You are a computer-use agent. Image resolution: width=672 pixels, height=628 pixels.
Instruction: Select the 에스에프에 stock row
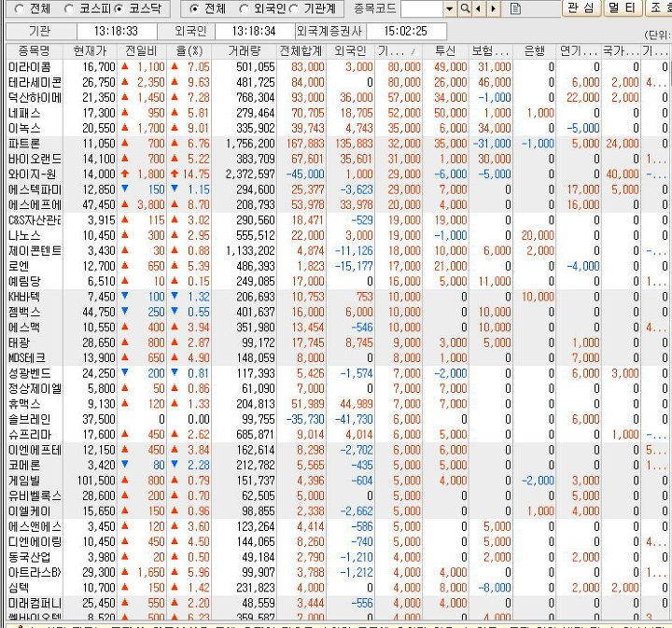pyautogui.click(x=339, y=204)
